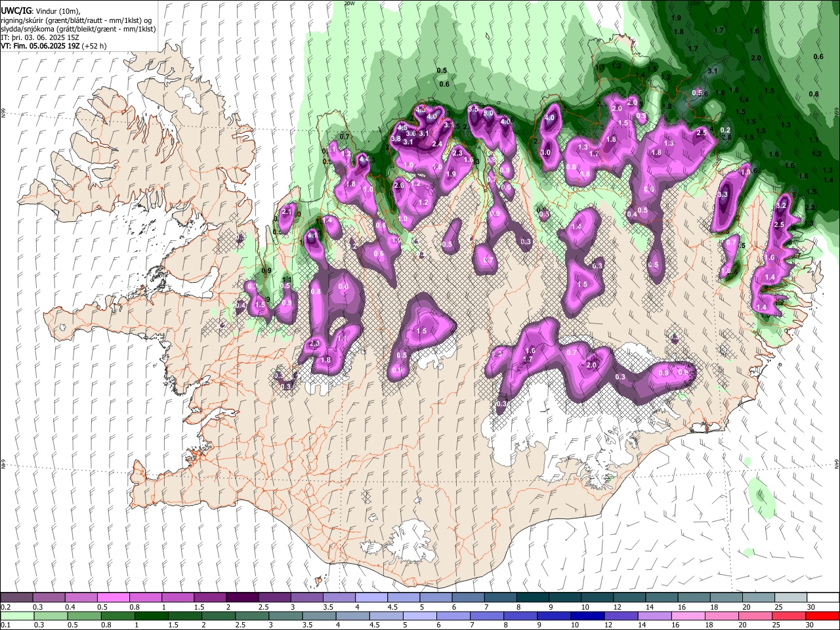The image size is (840, 630).
Task: Click the 'slydda/snjókoma (grátt/bleikt/grænt' header line
Action: point(78,29)
